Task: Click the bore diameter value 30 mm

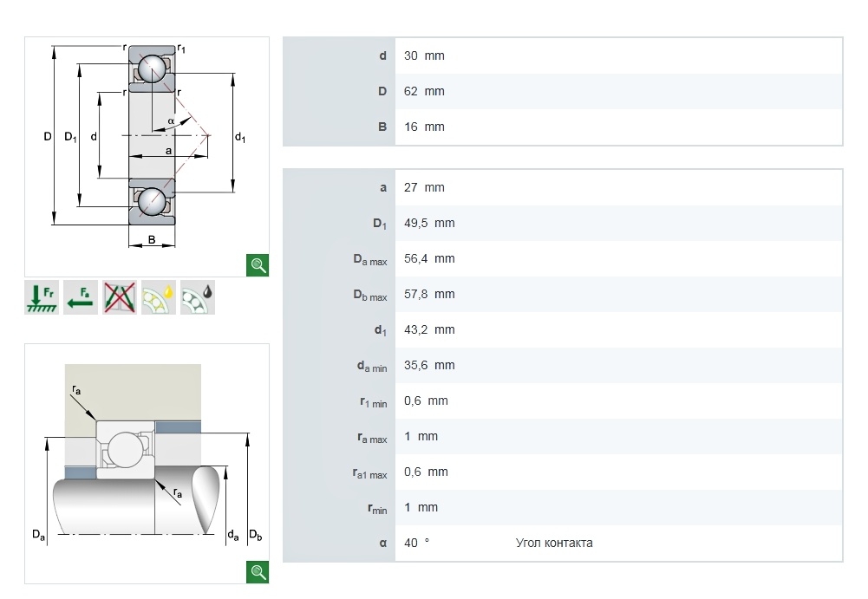Action: click(x=424, y=55)
